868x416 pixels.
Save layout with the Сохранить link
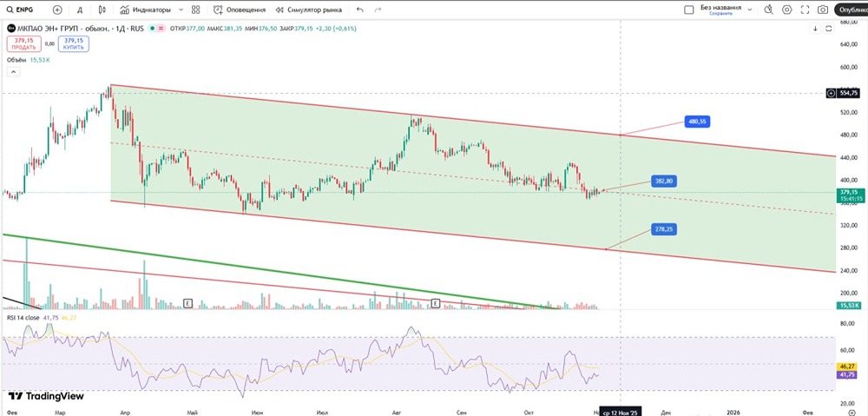[x=720, y=13]
